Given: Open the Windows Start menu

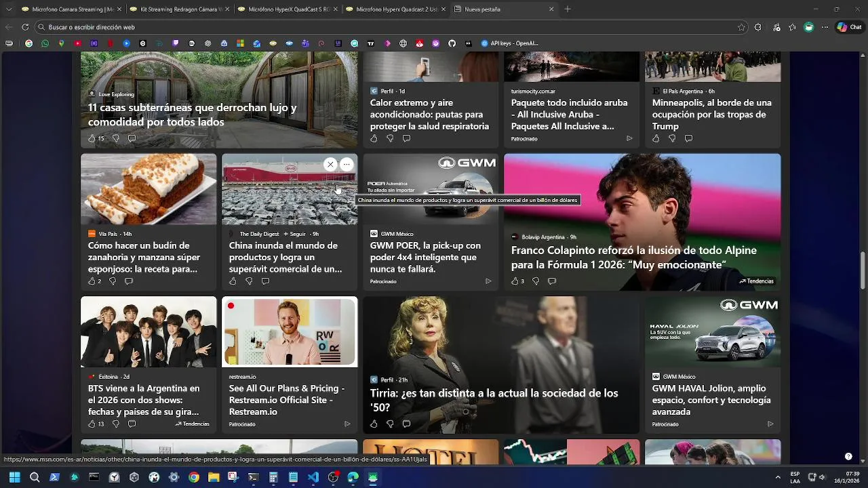Looking at the screenshot, I should coord(14,477).
